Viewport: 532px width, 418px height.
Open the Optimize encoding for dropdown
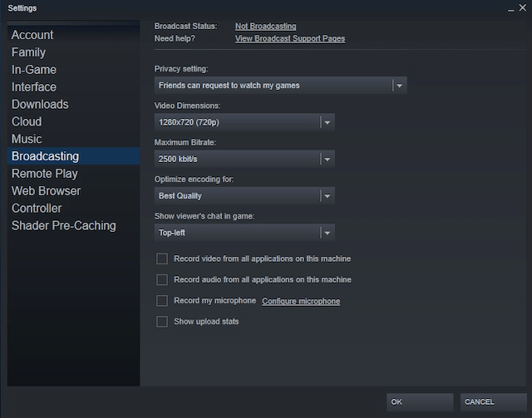(x=244, y=196)
